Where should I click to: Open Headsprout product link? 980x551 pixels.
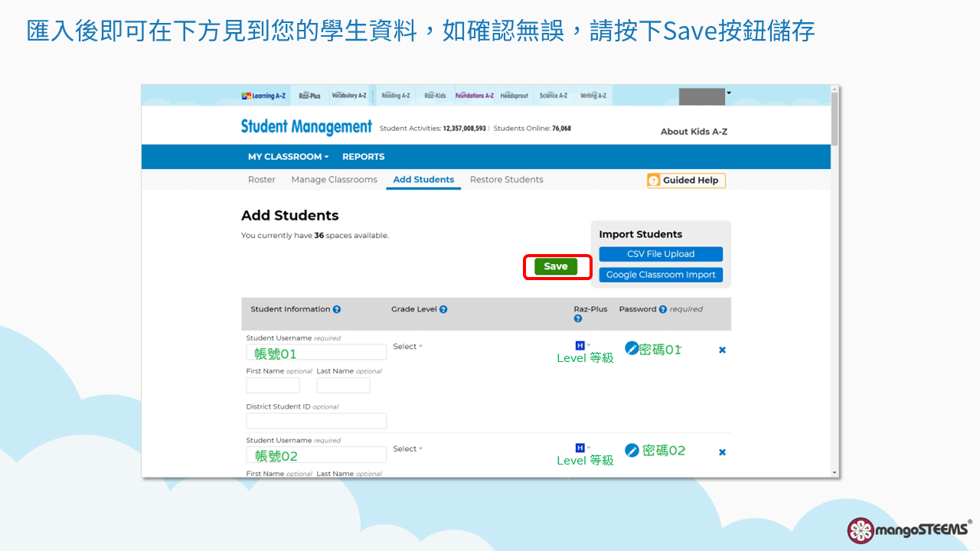[x=514, y=96]
